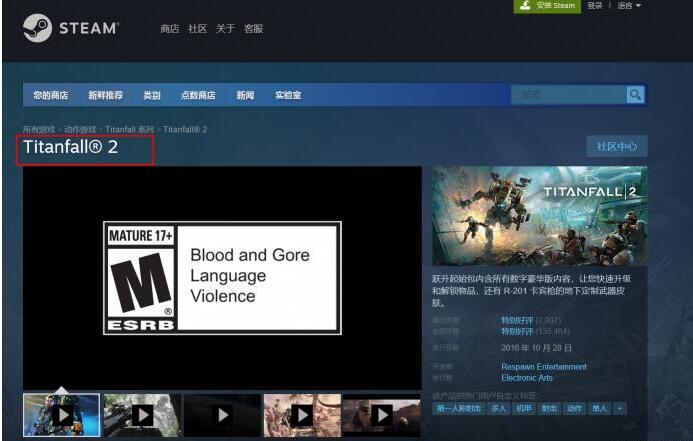Click the magnifying glass search icon
693x441 pixels.
click(x=635, y=95)
